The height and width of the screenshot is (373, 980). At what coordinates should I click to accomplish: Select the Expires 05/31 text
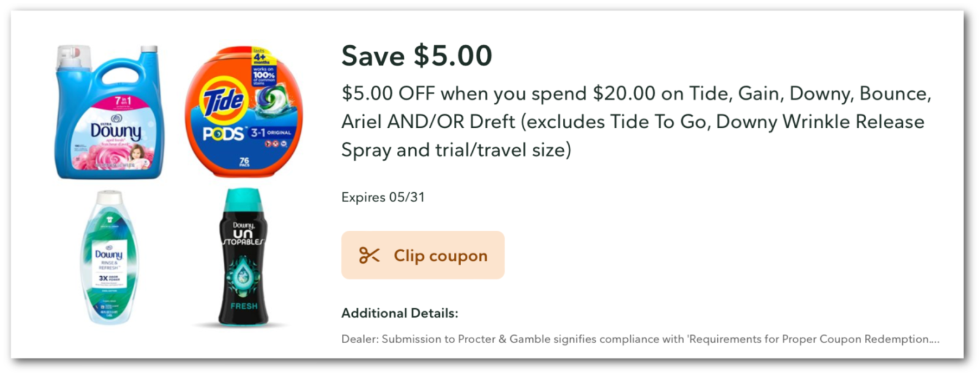click(383, 197)
